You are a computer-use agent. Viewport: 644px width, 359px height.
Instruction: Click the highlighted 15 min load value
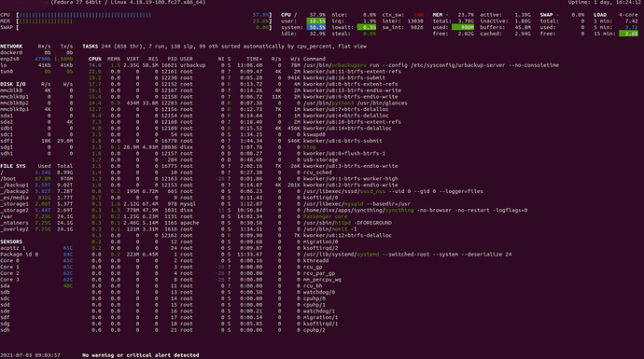628,34
